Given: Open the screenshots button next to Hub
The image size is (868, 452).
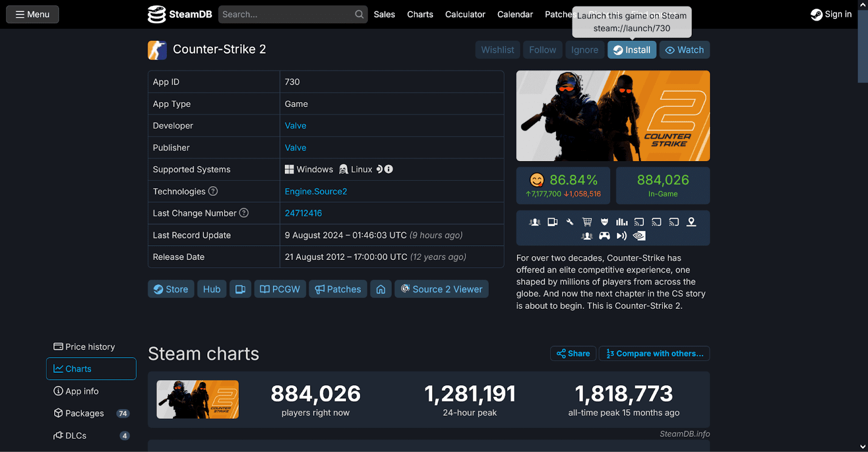Looking at the screenshot, I should [x=240, y=289].
